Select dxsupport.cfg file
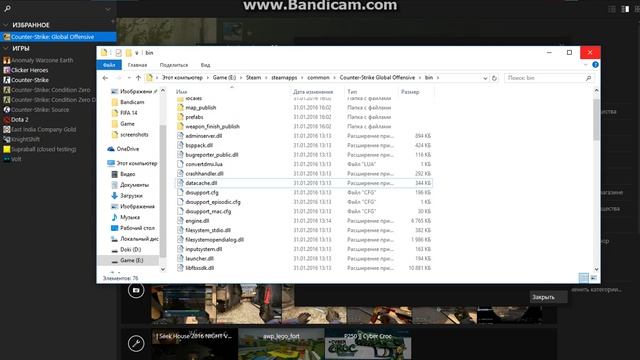This screenshot has height=360, width=640. click(202, 193)
